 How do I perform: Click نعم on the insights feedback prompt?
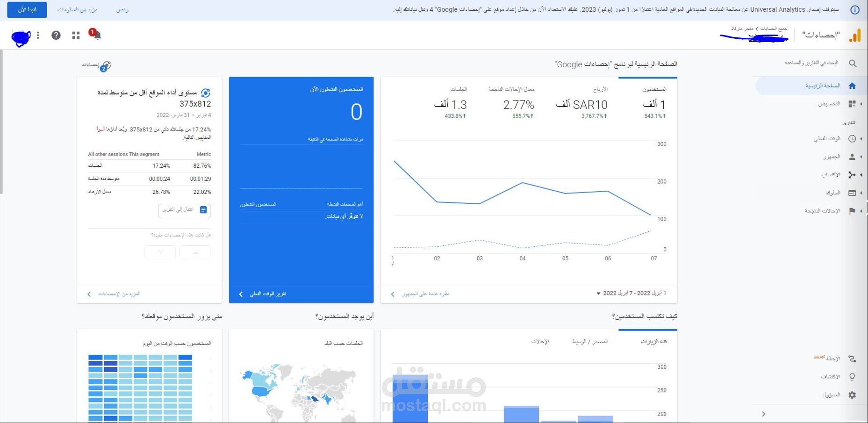195,252
